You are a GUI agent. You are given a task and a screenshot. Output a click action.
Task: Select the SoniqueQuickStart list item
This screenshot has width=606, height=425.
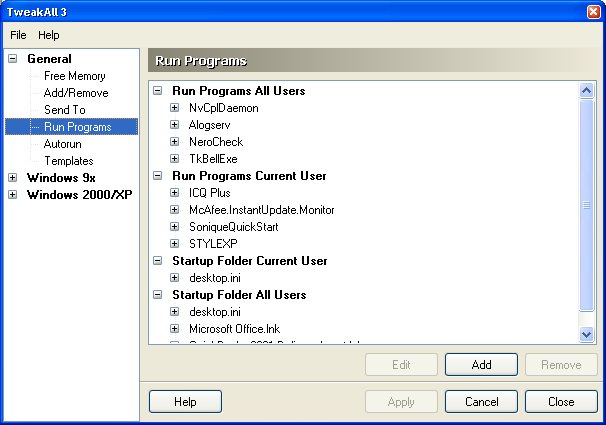(x=233, y=227)
